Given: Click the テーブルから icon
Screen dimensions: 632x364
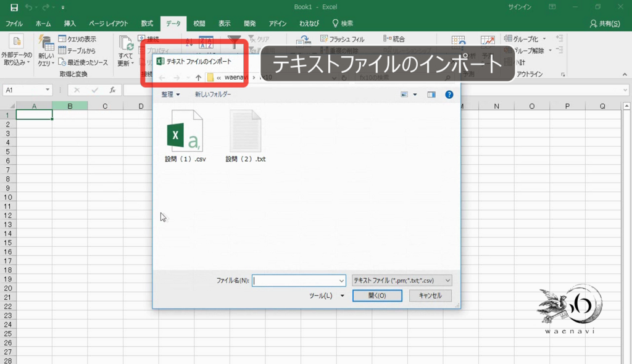Looking at the screenshot, I should (62, 51).
